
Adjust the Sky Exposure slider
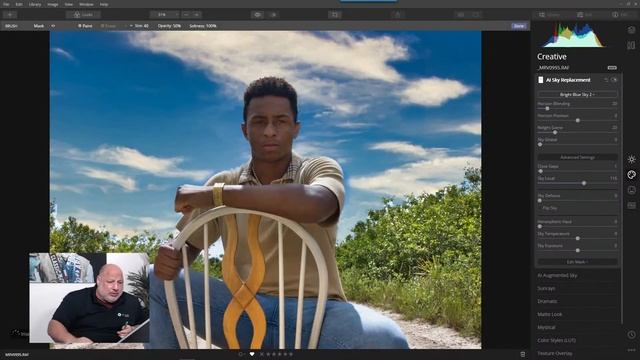577,250
